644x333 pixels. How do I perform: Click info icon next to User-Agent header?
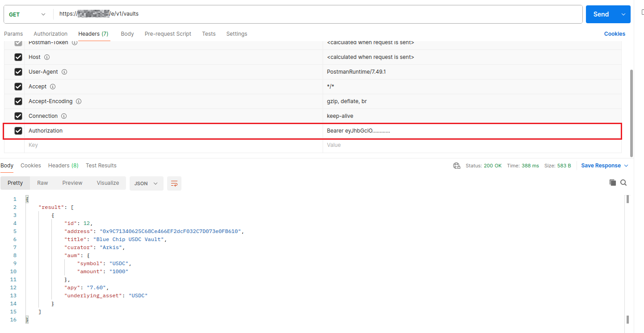coord(64,72)
